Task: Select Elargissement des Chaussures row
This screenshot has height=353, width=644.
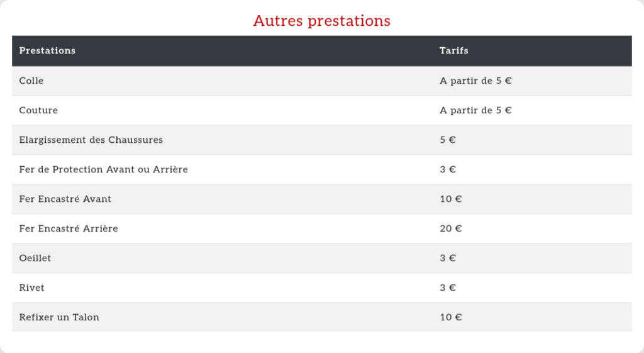Action: 91,140
